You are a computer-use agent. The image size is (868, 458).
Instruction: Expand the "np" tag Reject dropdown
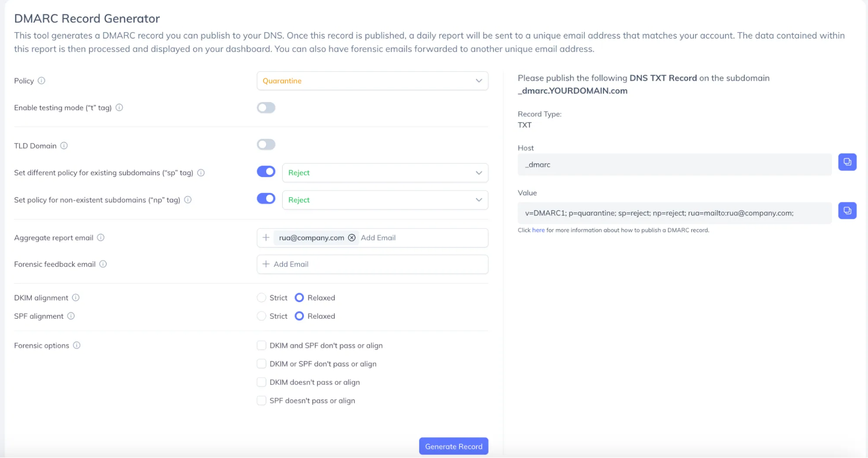pos(385,200)
